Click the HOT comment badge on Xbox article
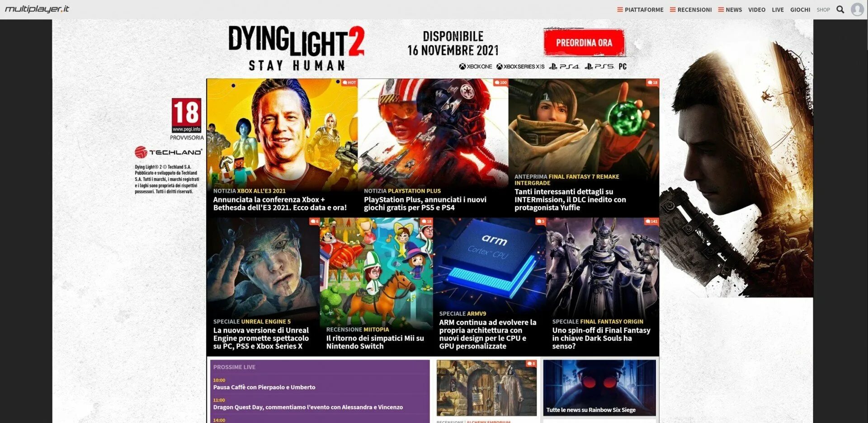The width and height of the screenshot is (868, 423). point(349,83)
